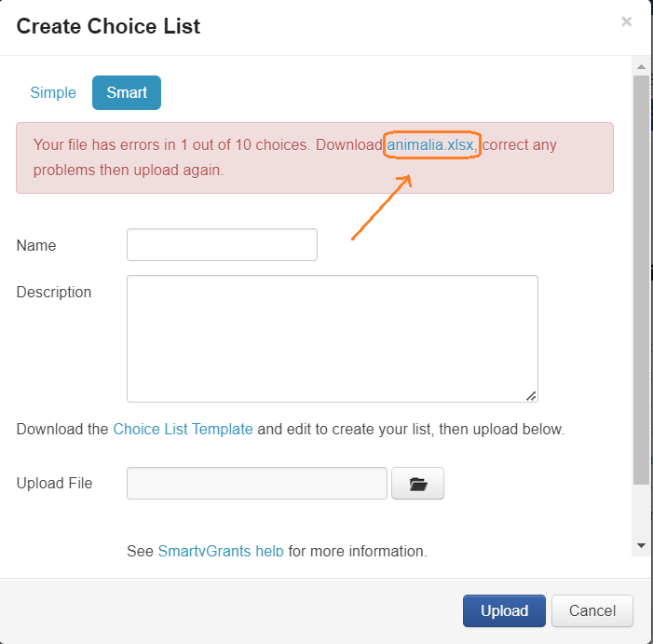Download the animalia.xlsx error file

point(431,146)
